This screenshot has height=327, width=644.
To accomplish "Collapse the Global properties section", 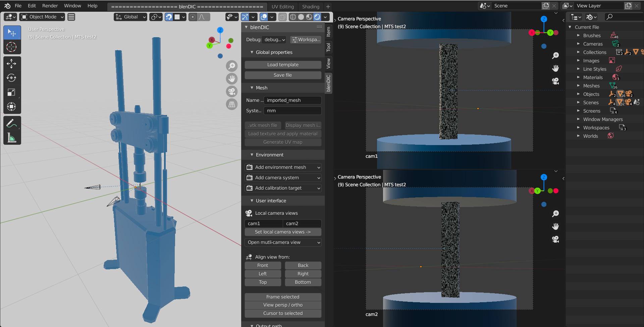I will pos(252,52).
